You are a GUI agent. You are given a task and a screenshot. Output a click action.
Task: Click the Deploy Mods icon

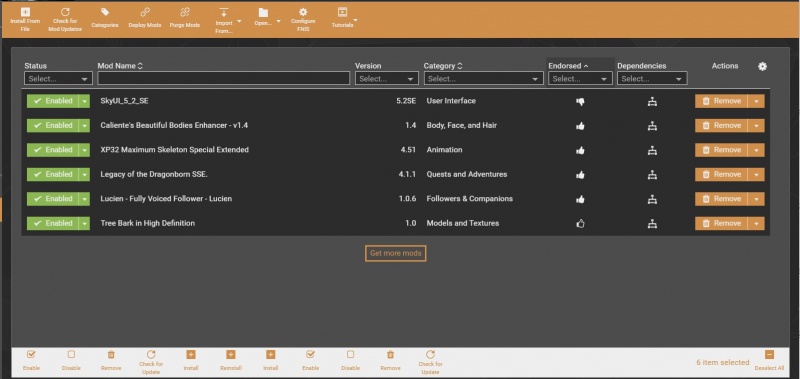pyautogui.click(x=145, y=12)
